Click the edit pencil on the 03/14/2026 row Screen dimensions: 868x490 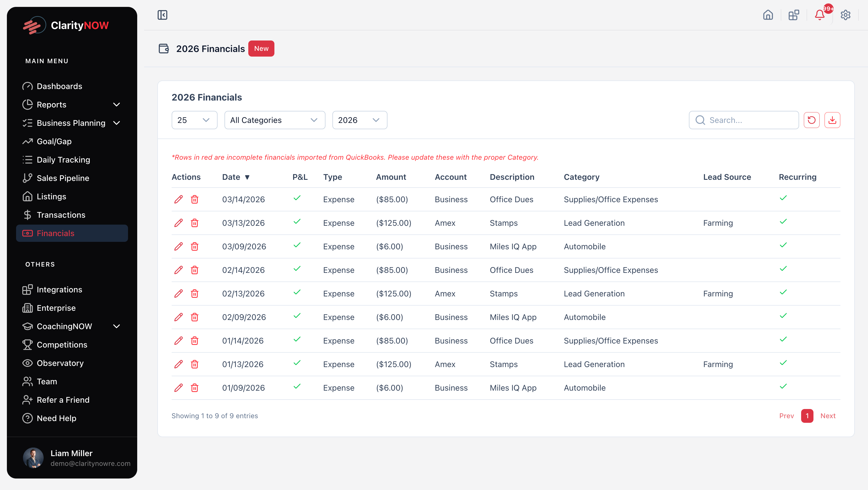(179, 199)
